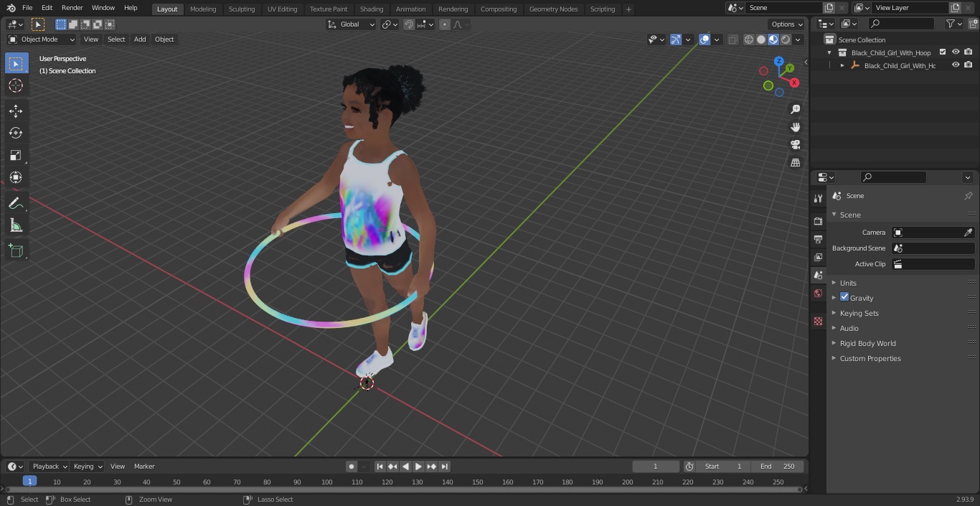Select the Rotate tool

pyautogui.click(x=16, y=133)
